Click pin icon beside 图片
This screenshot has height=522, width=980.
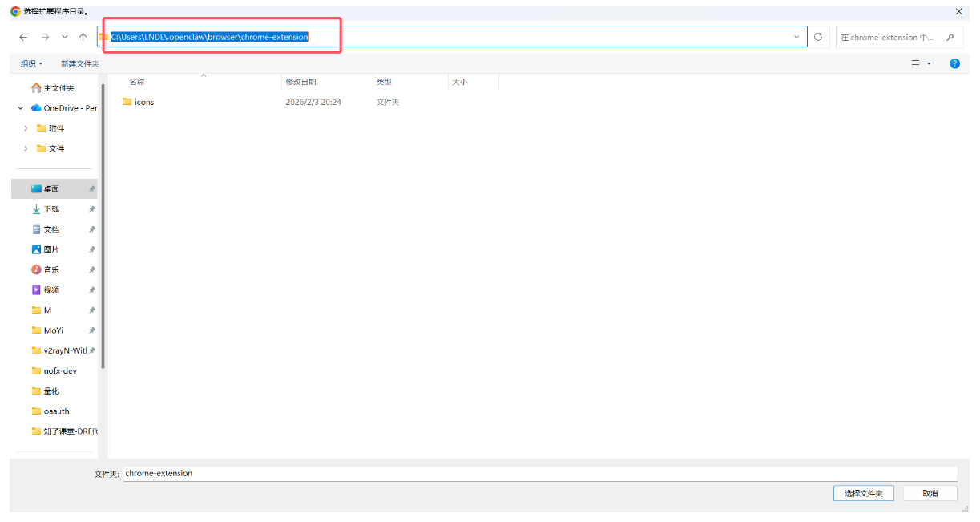92,249
